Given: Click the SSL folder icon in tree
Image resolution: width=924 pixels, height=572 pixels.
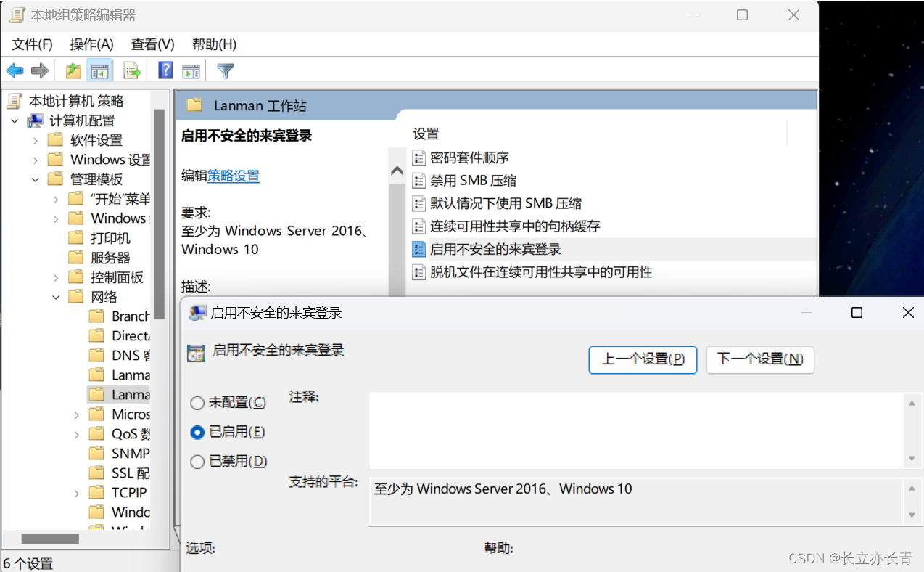Looking at the screenshot, I should pyautogui.click(x=97, y=473).
